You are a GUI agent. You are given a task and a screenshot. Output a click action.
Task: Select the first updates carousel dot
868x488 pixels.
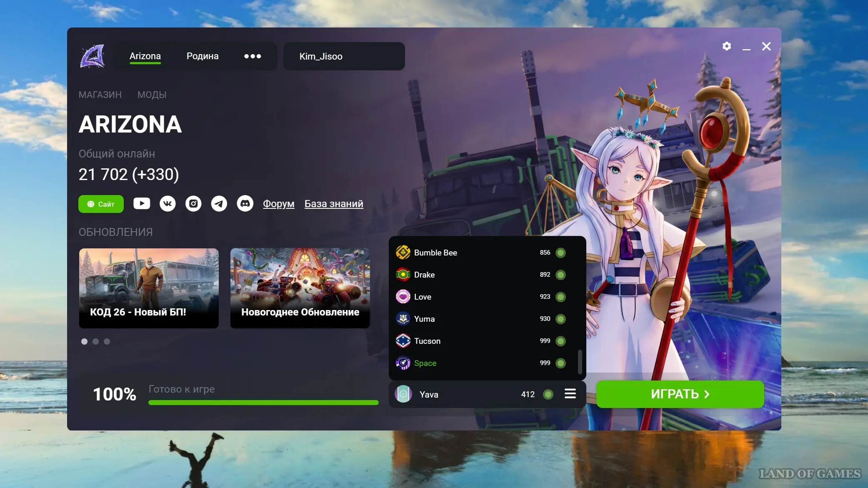point(84,341)
